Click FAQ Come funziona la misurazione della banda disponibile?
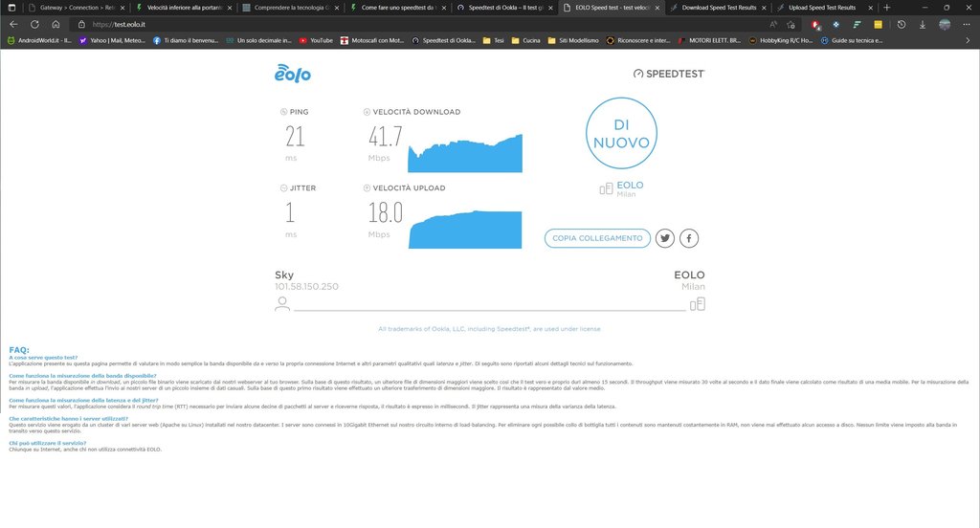This screenshot has height=528, width=980. 82,376
